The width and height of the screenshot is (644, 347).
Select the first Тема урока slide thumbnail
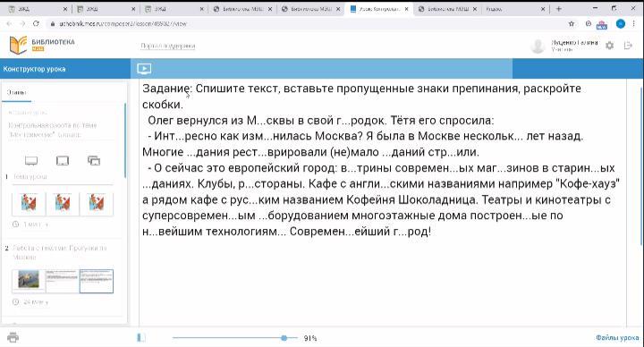(x=29, y=203)
